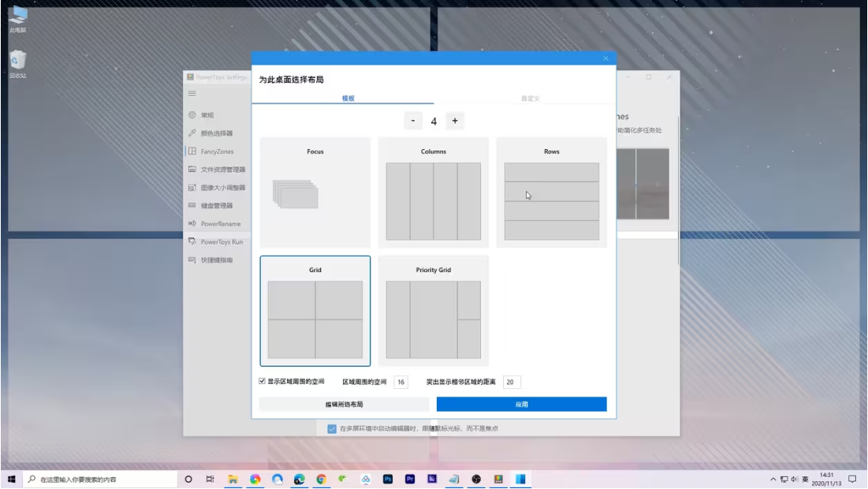Click zone preview image in PowerToys Settings

click(x=643, y=184)
